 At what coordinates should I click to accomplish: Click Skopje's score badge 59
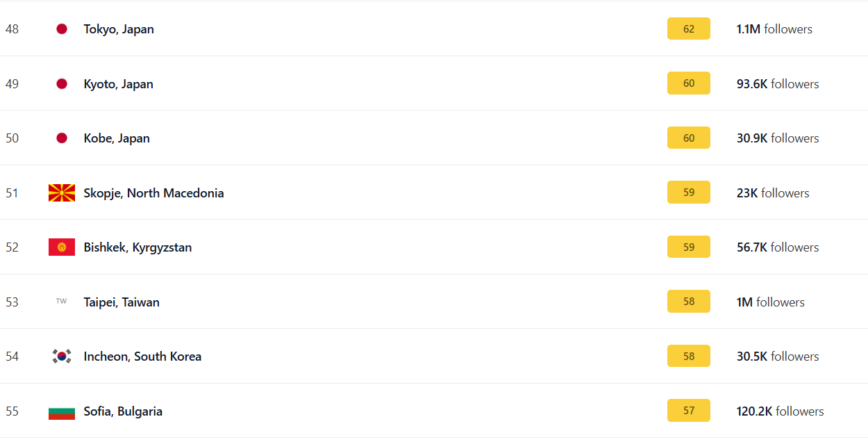point(689,193)
